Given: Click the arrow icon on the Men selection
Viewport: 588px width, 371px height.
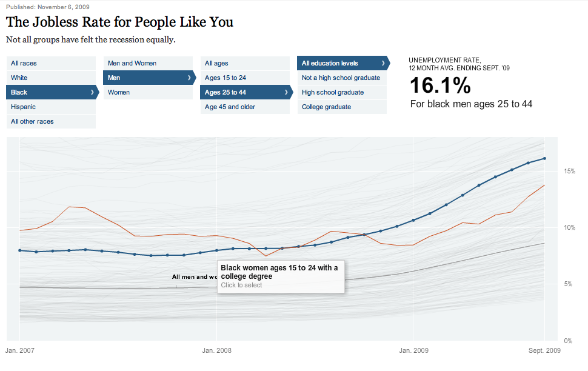Looking at the screenshot, I should click(190, 78).
